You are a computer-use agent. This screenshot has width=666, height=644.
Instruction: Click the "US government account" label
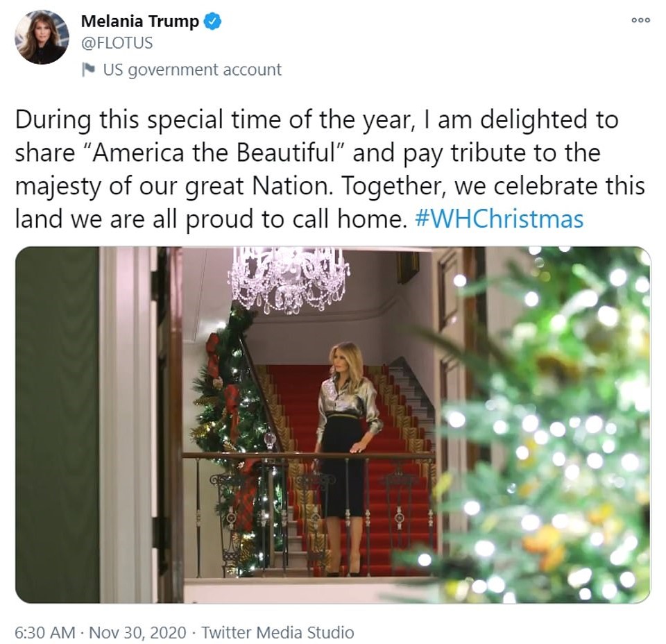click(x=192, y=69)
